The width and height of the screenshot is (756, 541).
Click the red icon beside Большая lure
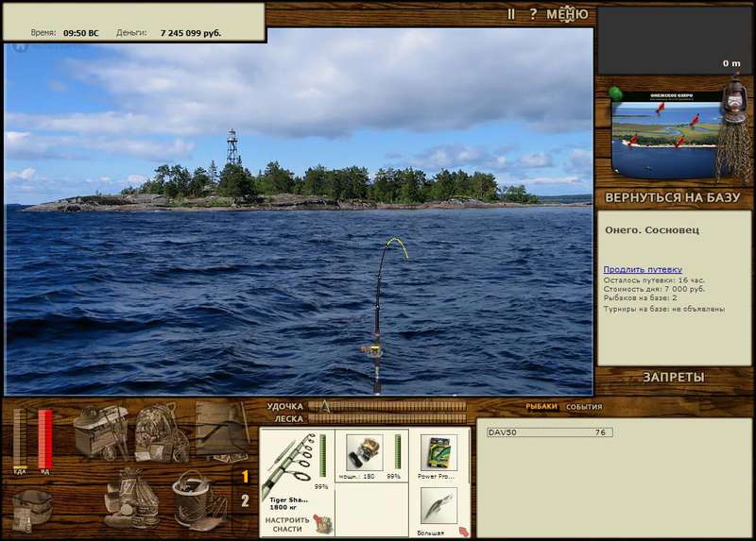point(463,532)
